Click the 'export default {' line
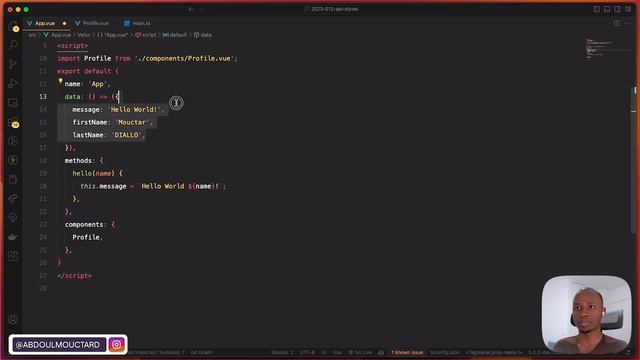Viewport: 640px width, 360px height. pos(88,71)
